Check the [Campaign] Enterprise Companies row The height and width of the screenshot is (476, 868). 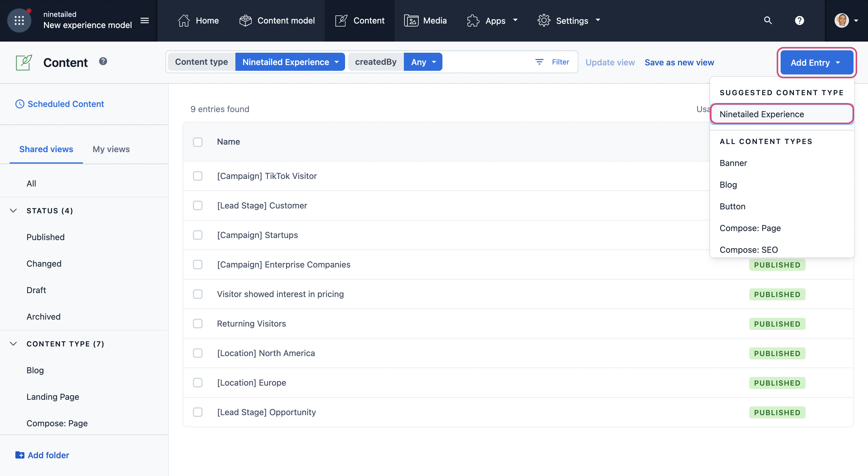point(198,265)
